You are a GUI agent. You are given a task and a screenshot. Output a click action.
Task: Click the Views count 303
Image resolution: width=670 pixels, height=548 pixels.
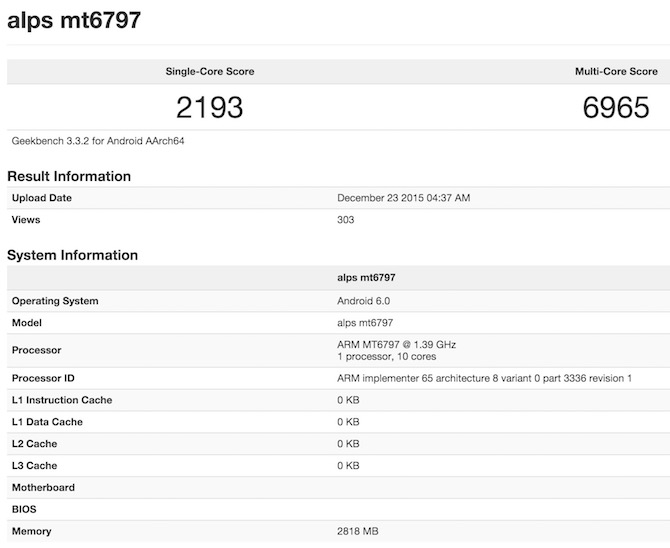346,220
